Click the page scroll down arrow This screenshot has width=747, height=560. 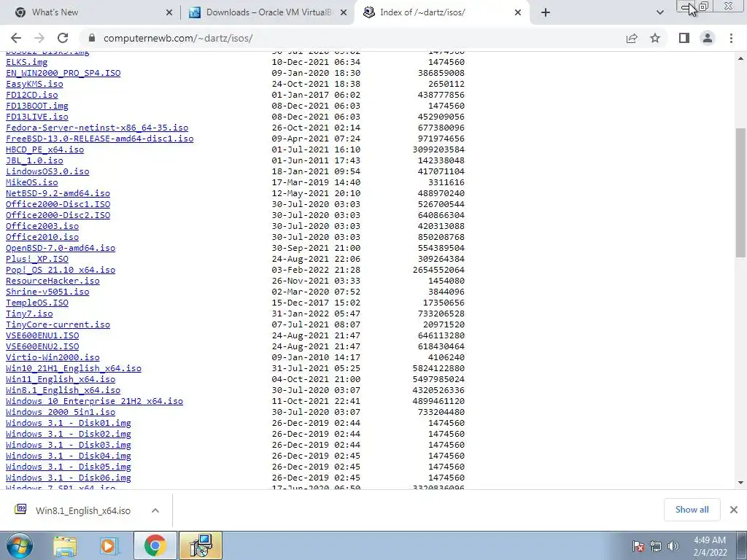click(x=740, y=483)
